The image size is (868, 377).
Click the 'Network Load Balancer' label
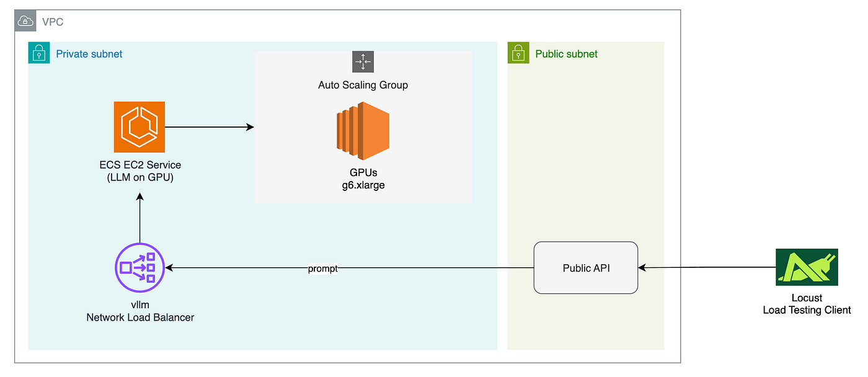140,317
